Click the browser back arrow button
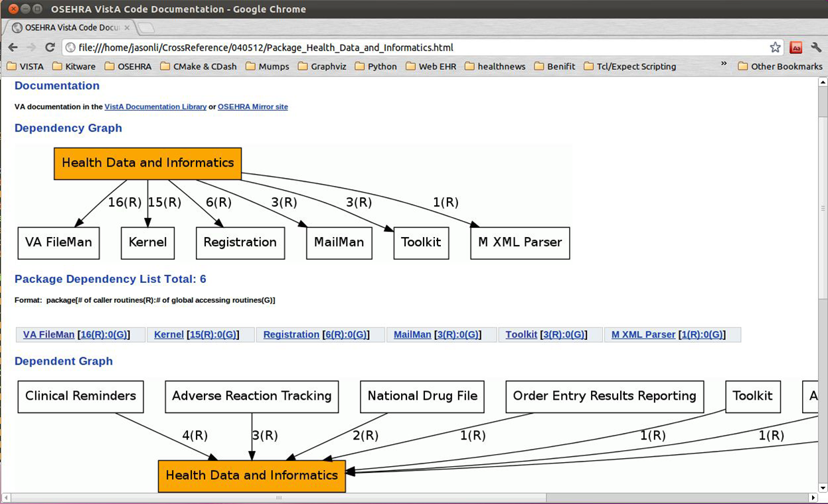 click(13, 47)
